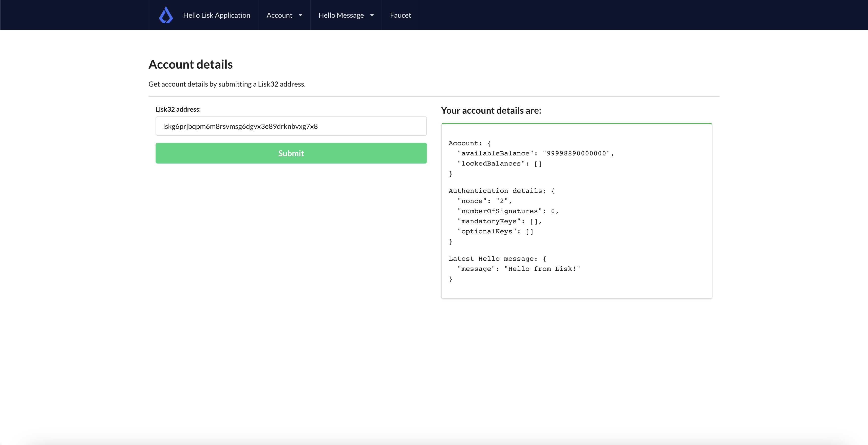This screenshot has height=445, width=868.
Task: Click the numberOfSignatures line
Action: [508, 211]
